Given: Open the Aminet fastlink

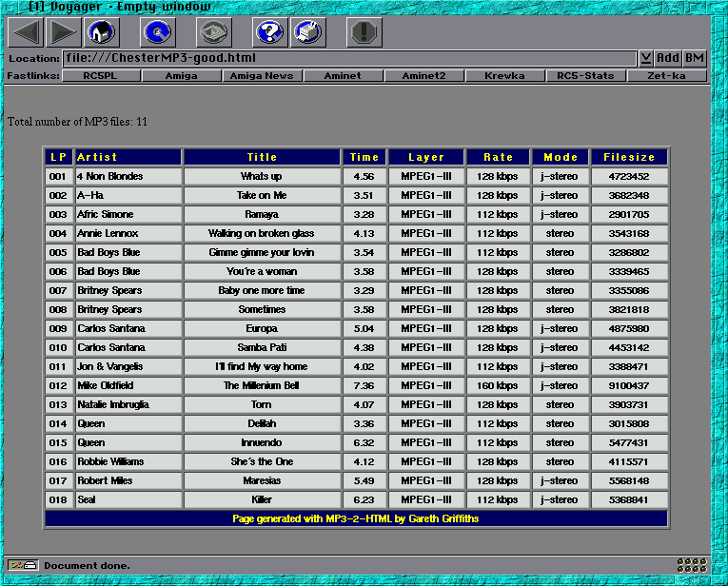Looking at the screenshot, I should point(344,75).
